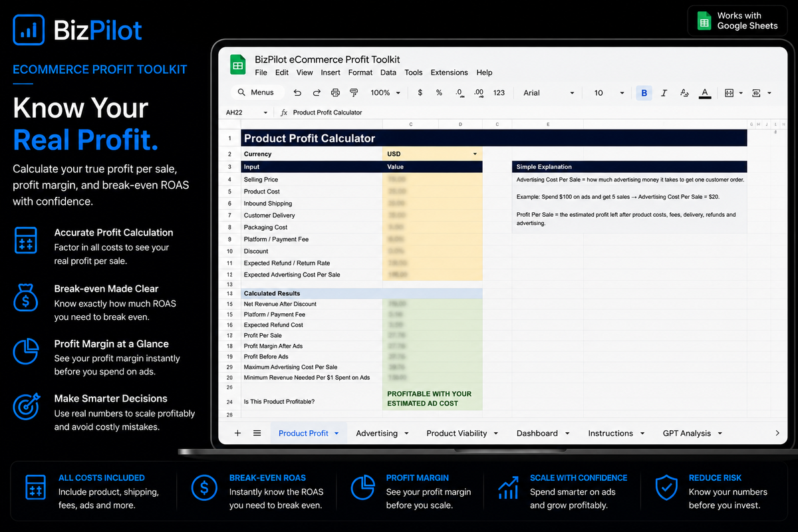Open the Format menu

pyautogui.click(x=360, y=72)
